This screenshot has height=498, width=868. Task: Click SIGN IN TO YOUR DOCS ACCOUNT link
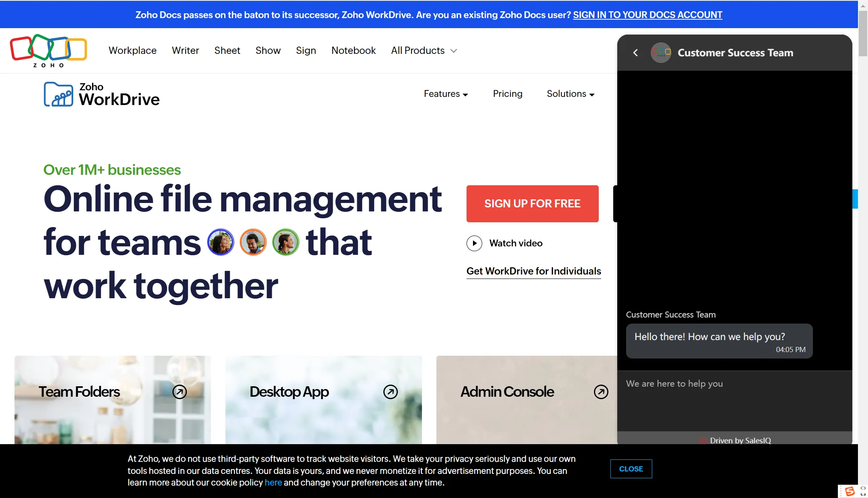[x=647, y=15]
